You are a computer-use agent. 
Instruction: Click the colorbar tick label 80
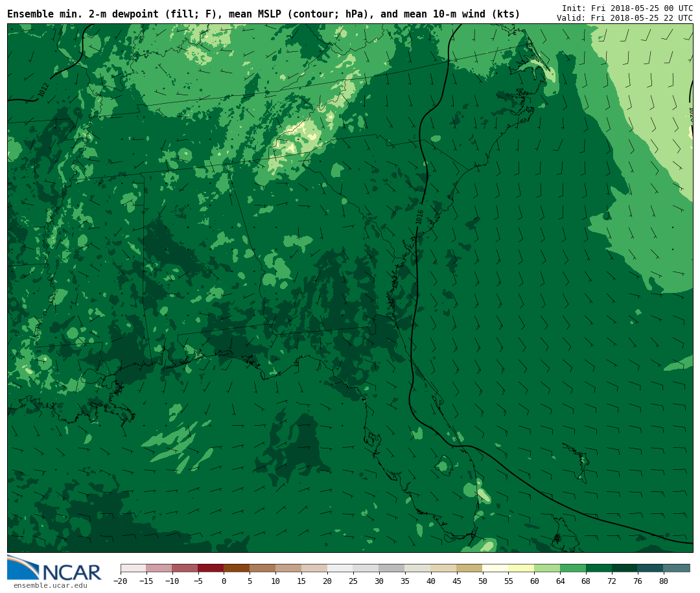pos(663,581)
